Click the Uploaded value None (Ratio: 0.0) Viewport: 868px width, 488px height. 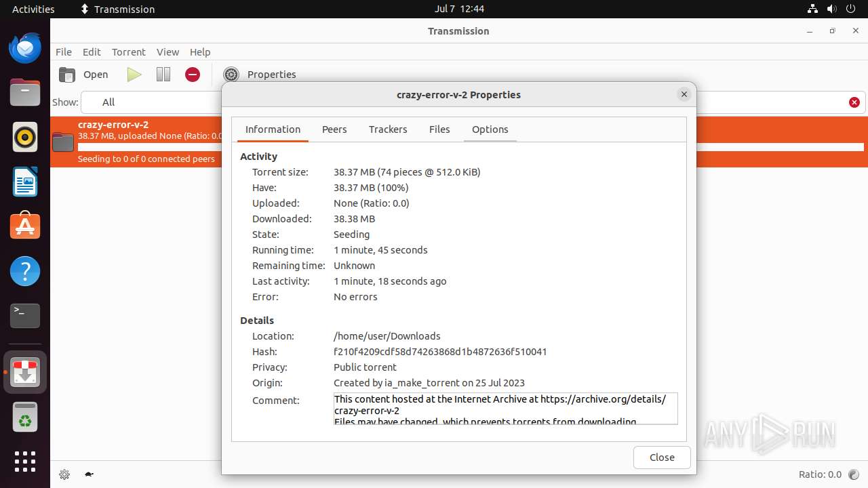(372, 203)
